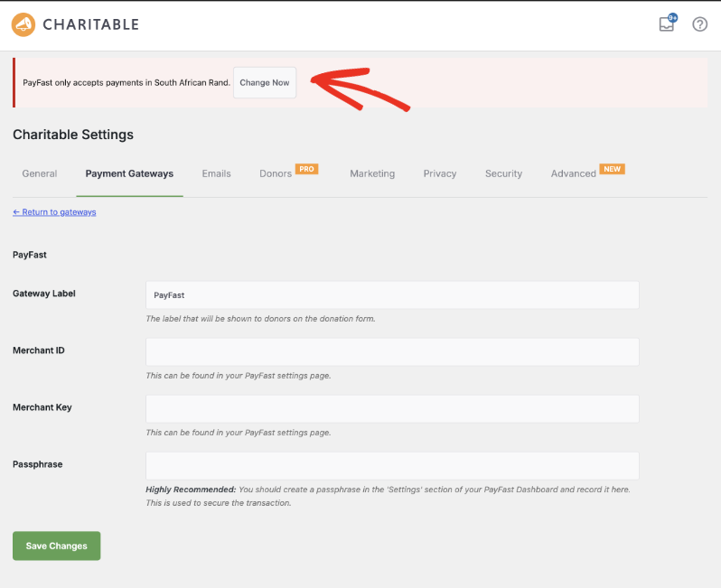Click the Gateway Label field label
Image resolution: width=721 pixels, height=588 pixels.
[x=44, y=294]
